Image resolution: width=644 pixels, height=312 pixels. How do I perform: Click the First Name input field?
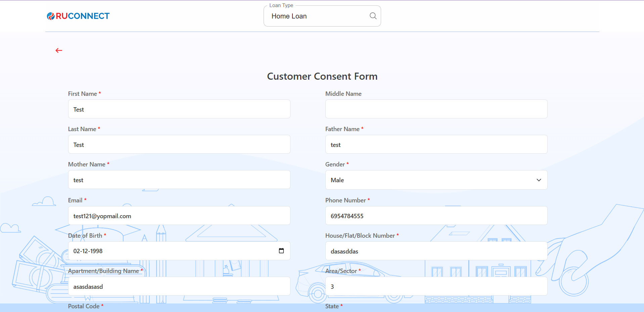click(179, 109)
